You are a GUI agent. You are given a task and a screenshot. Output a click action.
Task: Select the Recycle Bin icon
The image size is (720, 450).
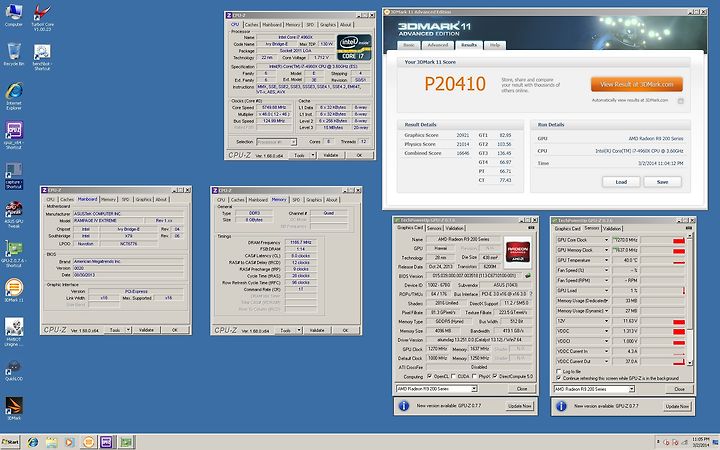pos(14,54)
